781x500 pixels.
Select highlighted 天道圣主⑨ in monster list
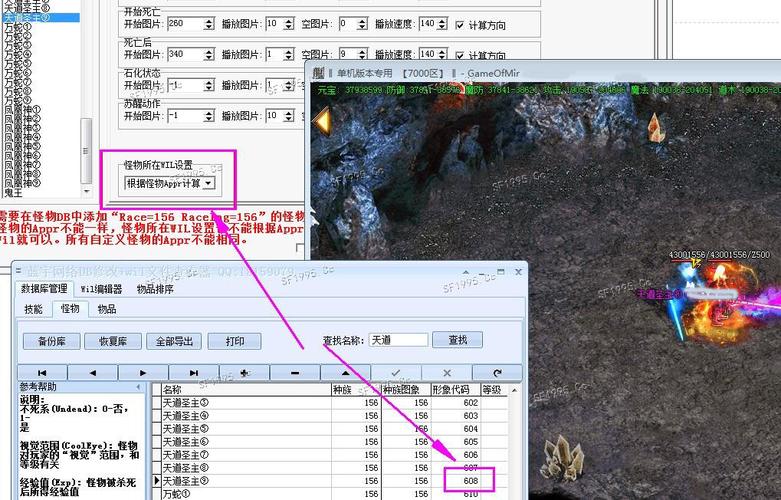point(40,17)
